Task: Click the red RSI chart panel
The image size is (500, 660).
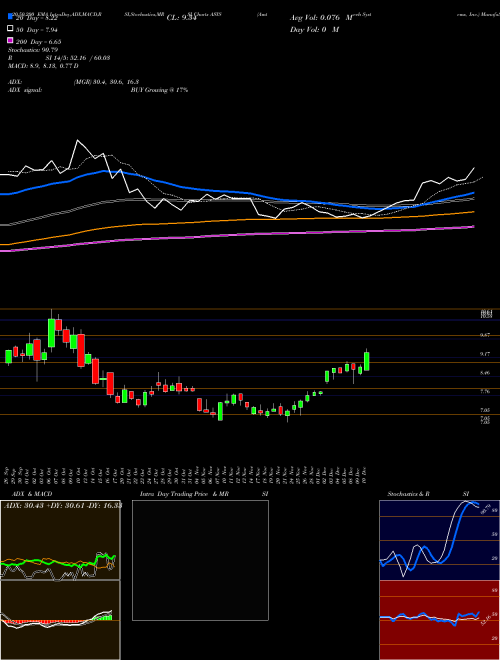Action: [439, 620]
